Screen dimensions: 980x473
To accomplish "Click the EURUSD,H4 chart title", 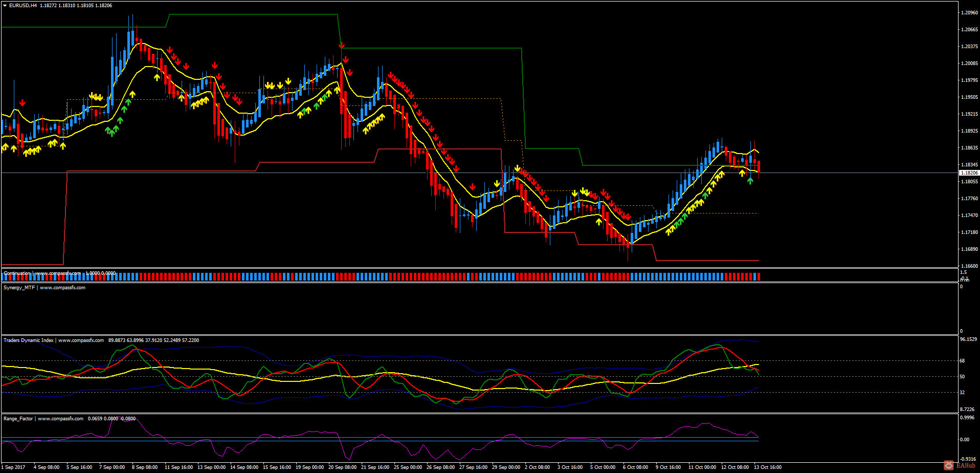I will click(23, 6).
